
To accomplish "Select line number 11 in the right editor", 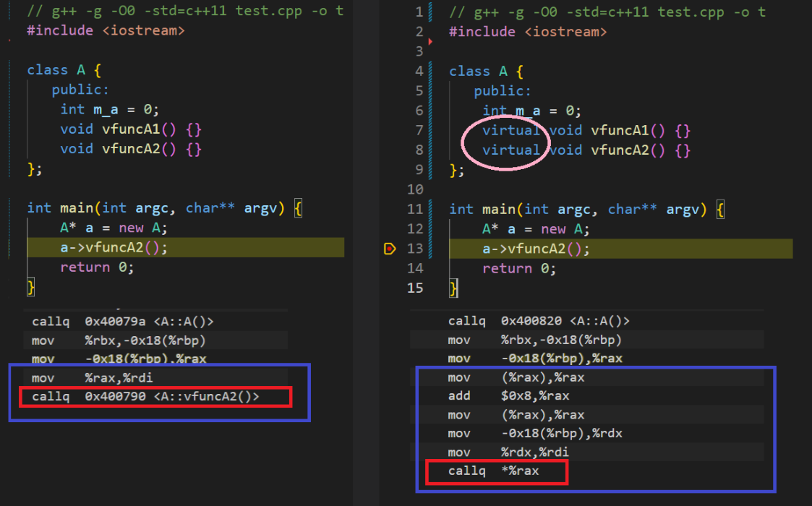I will tap(415, 209).
